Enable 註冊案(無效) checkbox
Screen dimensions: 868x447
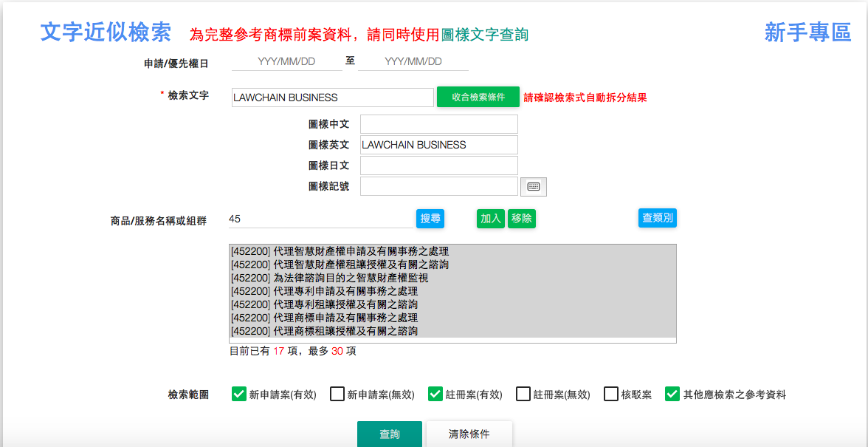pyautogui.click(x=523, y=395)
